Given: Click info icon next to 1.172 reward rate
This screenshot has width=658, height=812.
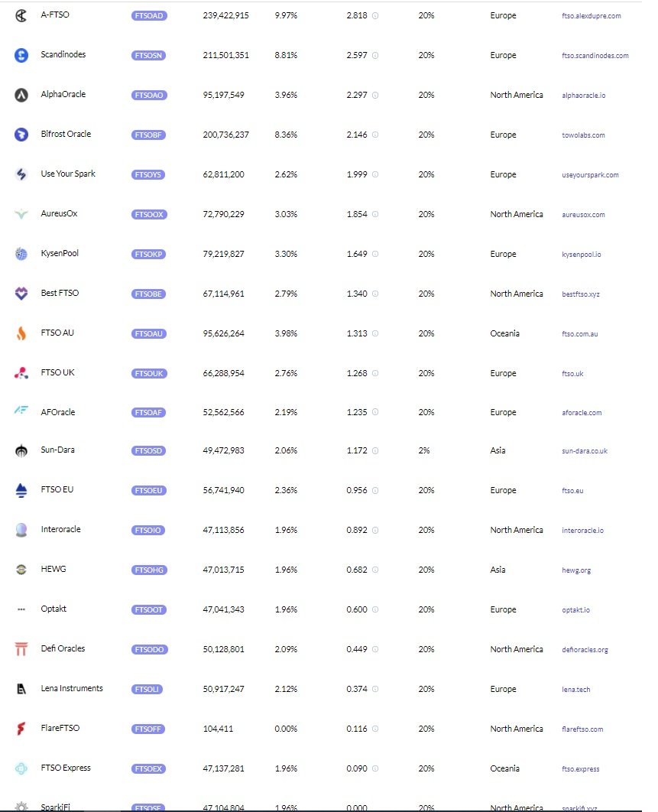Looking at the screenshot, I should pos(375,450).
